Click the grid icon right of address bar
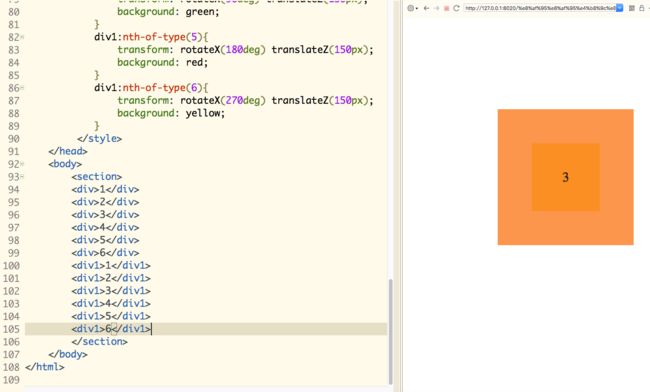Viewport: 650px width, 392px height. (x=632, y=8)
